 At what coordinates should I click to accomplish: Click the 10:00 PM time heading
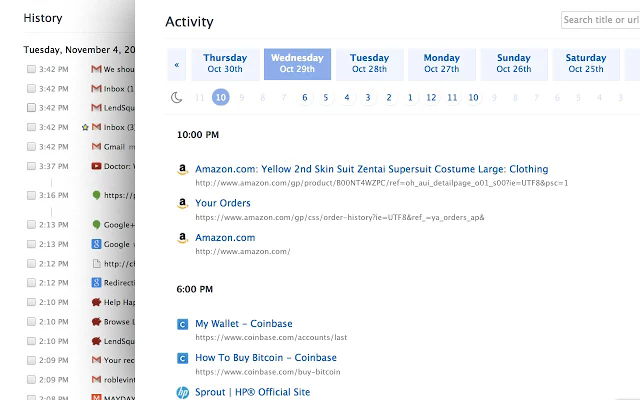[198, 135]
